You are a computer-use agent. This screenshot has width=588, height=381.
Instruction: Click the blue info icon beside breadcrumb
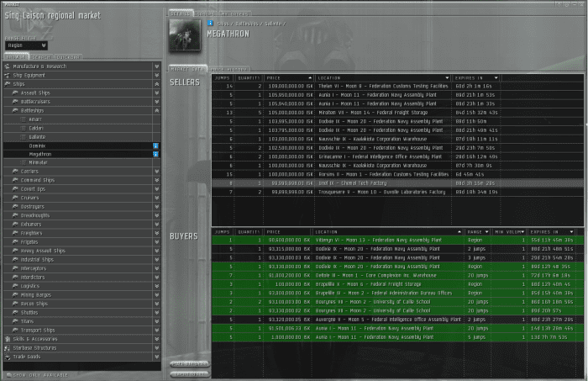coord(210,24)
